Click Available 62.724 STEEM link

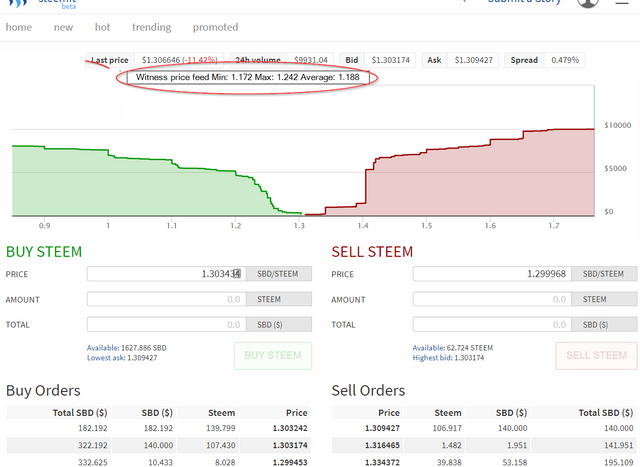(x=453, y=348)
